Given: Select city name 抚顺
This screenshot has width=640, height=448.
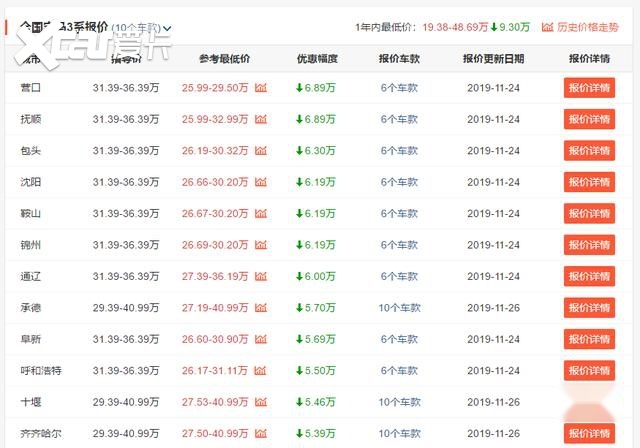Looking at the screenshot, I should 31,119.
